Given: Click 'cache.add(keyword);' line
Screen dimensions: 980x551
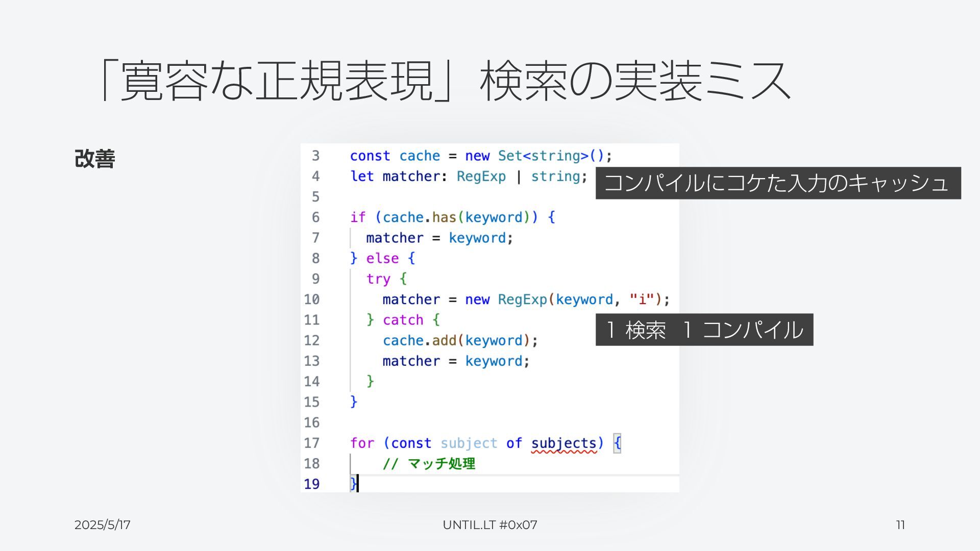Looking at the screenshot, I should coord(460,340).
